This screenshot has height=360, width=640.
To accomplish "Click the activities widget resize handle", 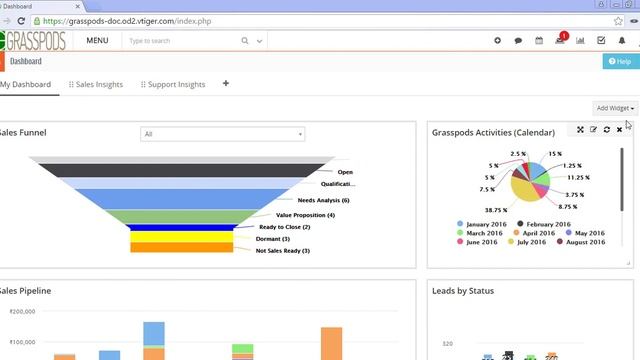I will 628,263.
